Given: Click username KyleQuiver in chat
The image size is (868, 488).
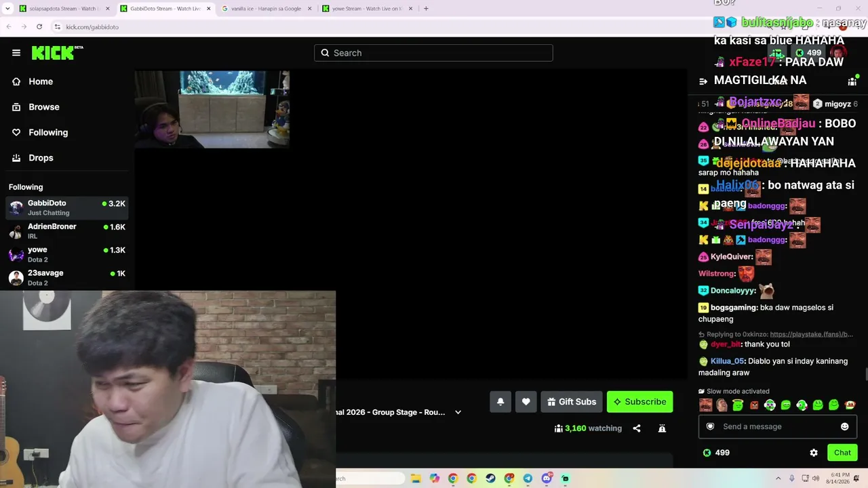Looking at the screenshot, I should pyautogui.click(x=731, y=257).
